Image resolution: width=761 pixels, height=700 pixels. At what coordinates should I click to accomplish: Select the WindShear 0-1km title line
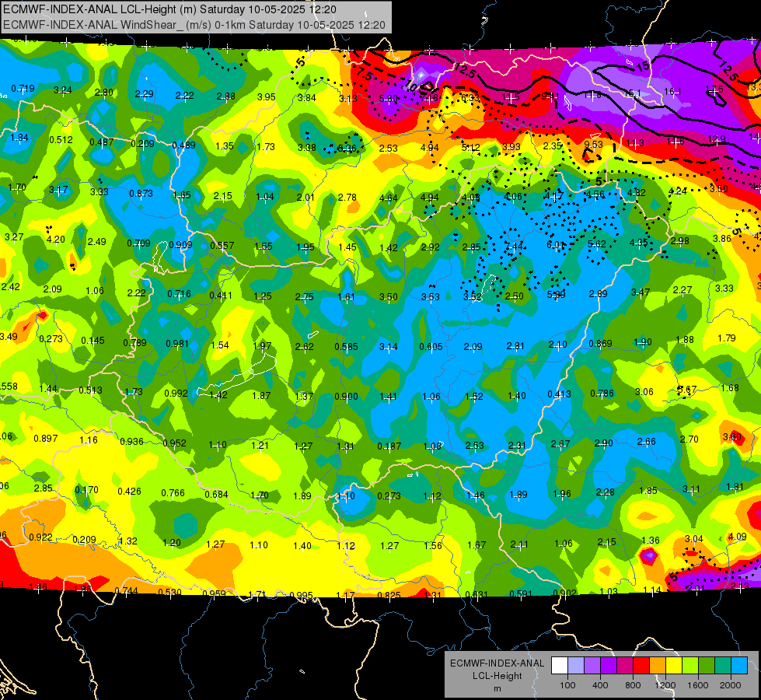(x=194, y=25)
